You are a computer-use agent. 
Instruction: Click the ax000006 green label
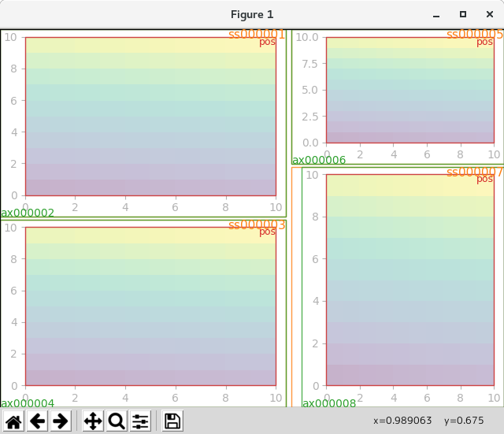319,160
